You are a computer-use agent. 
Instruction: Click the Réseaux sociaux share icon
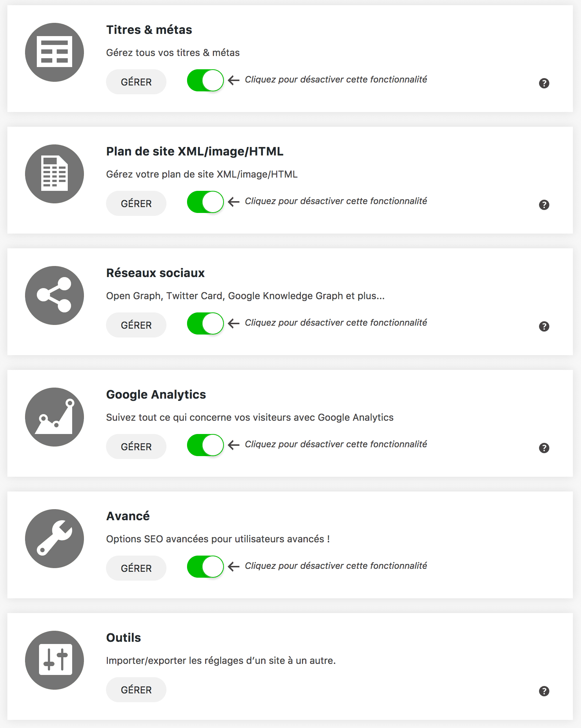pyautogui.click(x=54, y=295)
